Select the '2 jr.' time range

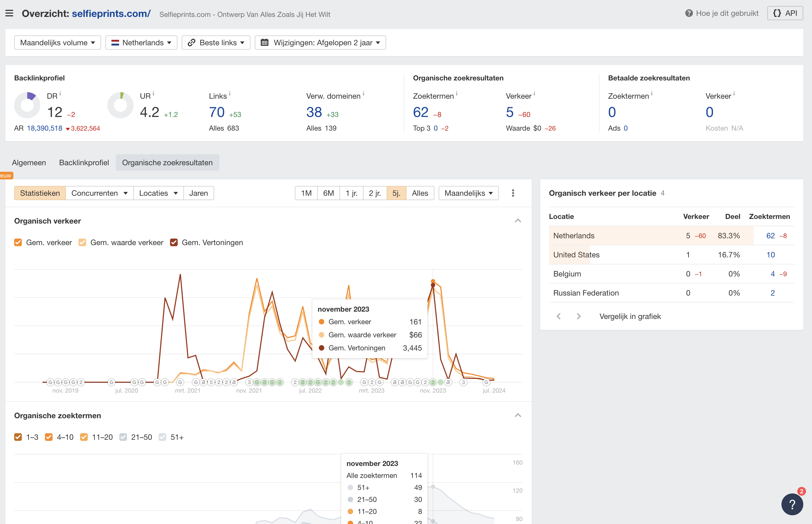(x=375, y=193)
